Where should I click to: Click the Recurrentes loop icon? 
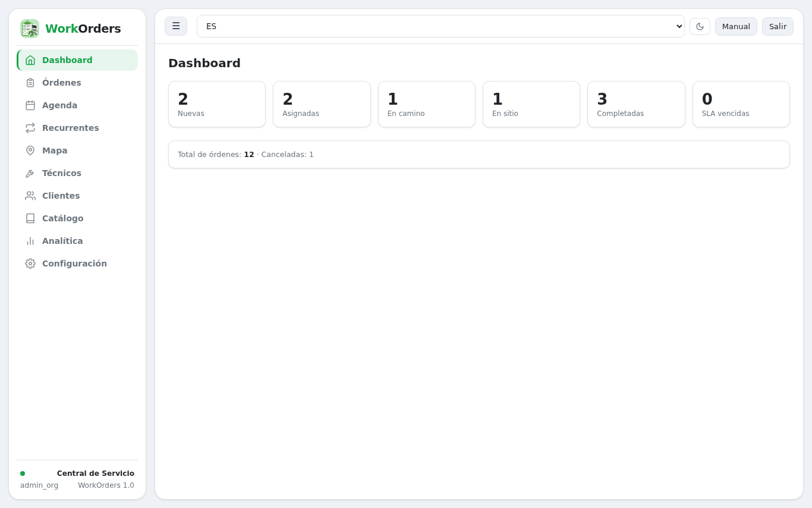[x=30, y=128]
